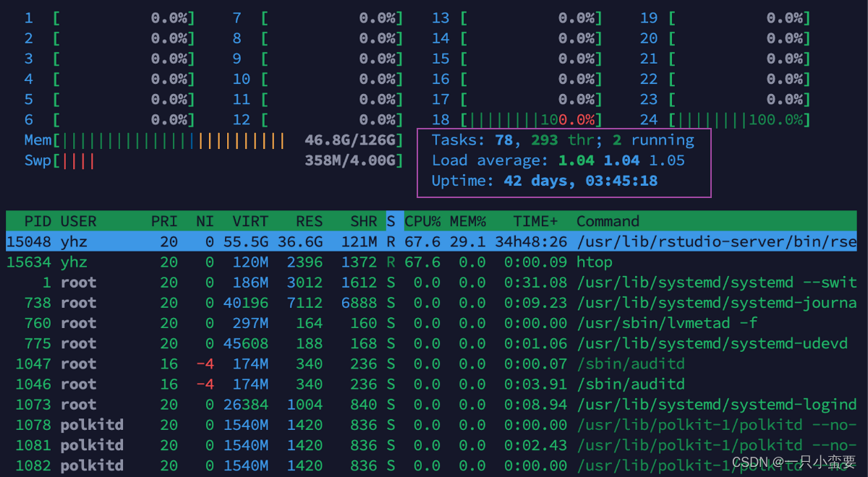Click the 45608 VIRT value

[246, 343]
